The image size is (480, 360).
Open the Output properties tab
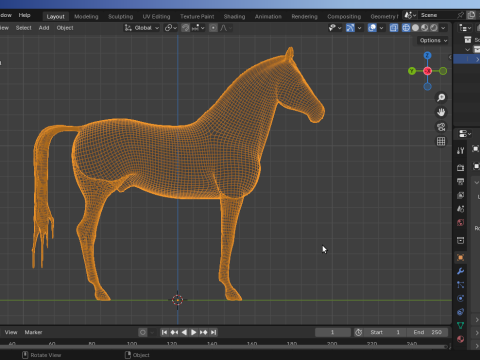(461, 181)
